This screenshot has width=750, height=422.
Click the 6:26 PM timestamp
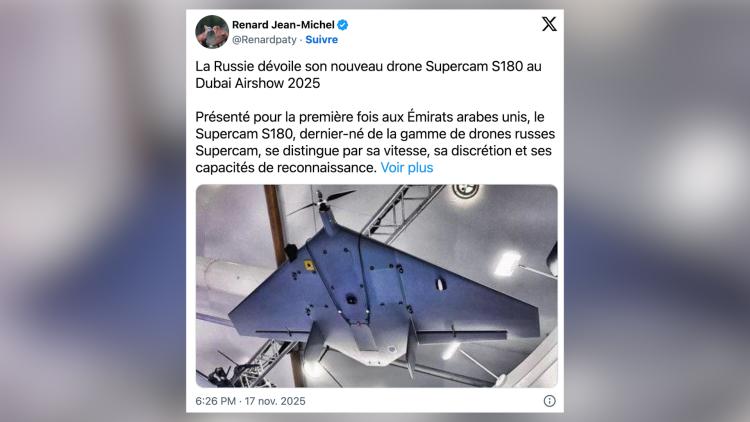(215, 401)
